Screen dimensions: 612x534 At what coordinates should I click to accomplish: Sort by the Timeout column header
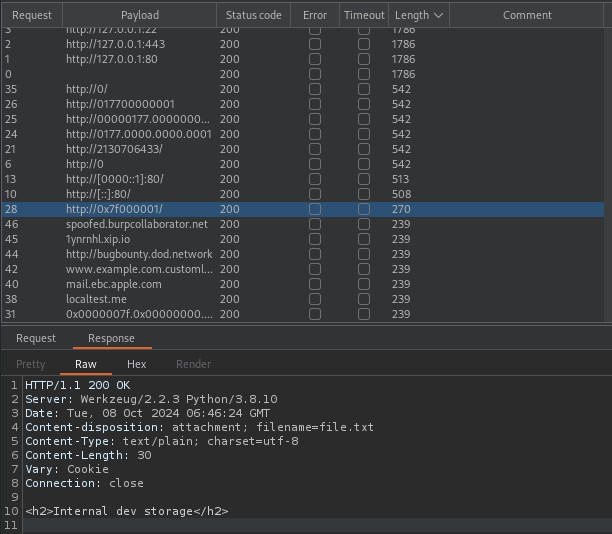coord(364,15)
